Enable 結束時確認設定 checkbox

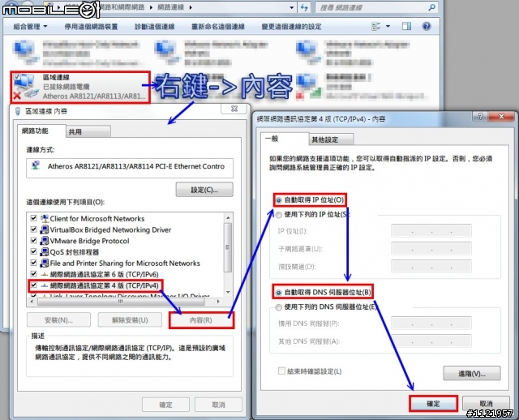(x=281, y=371)
